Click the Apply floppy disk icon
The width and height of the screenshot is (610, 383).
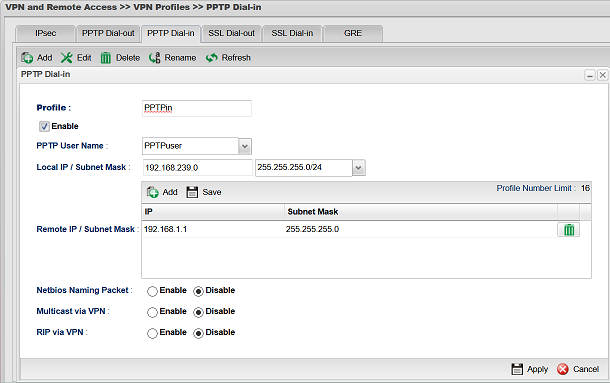pyautogui.click(x=517, y=369)
